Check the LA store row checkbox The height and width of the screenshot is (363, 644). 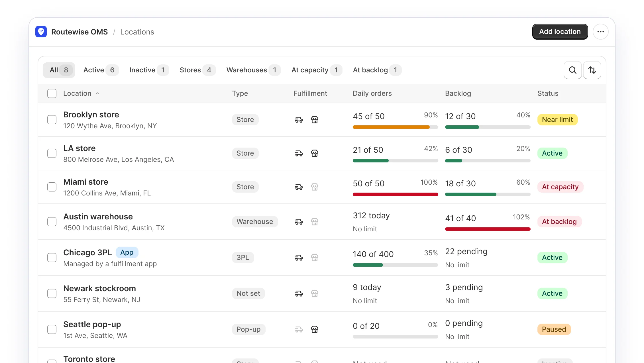52,153
